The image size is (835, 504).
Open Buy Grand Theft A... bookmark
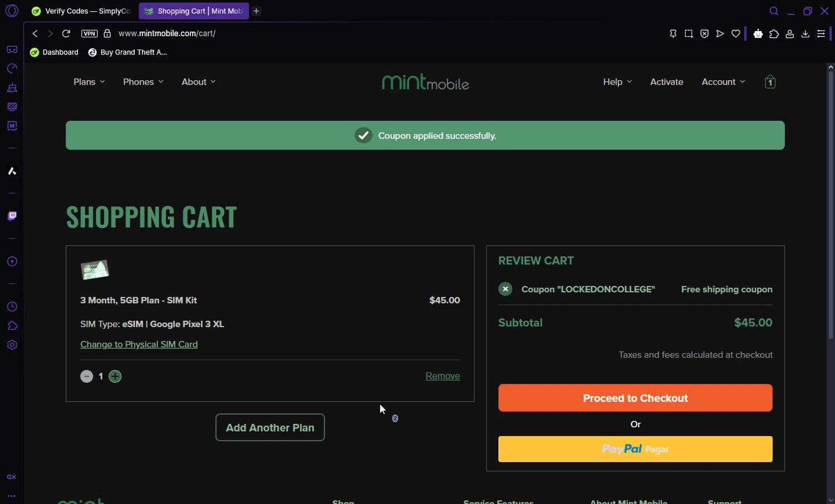(x=127, y=52)
